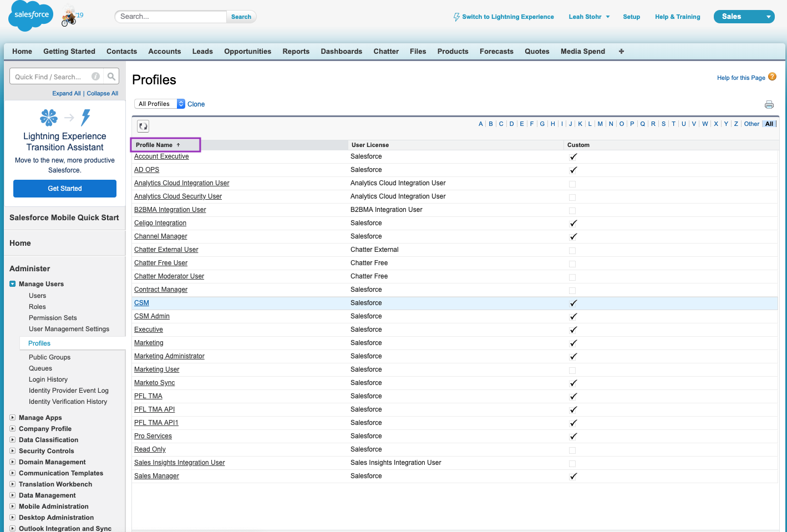
Task: Click the mascot '19 release icon
Action: pos(72,16)
